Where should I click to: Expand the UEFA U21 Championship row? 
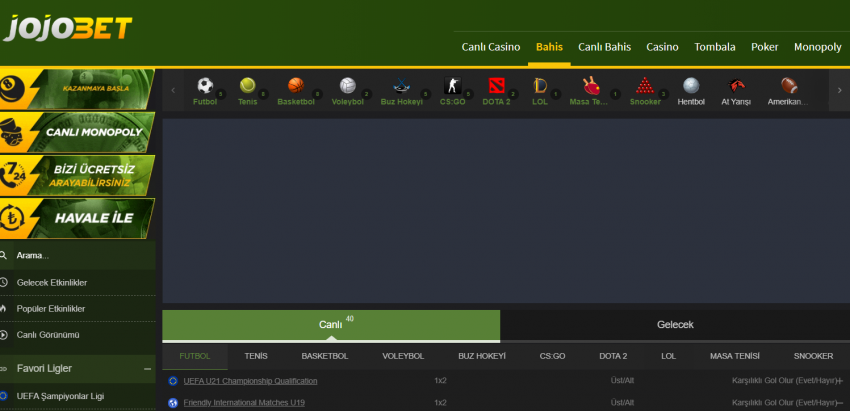coord(840,381)
